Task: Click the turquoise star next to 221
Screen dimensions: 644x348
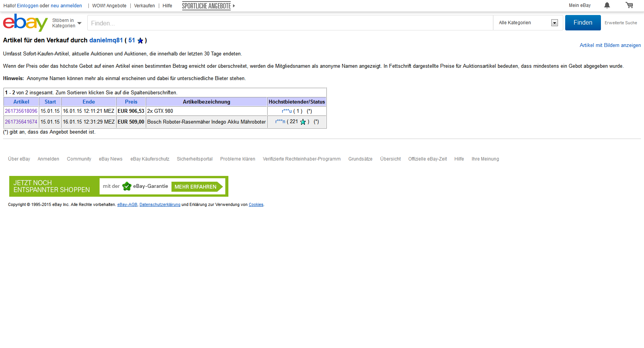Action: (303, 122)
